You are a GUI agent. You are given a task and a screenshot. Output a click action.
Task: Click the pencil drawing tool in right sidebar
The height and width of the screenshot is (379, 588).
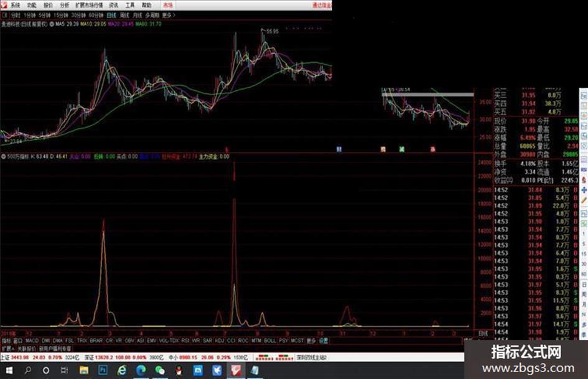[x=584, y=201]
